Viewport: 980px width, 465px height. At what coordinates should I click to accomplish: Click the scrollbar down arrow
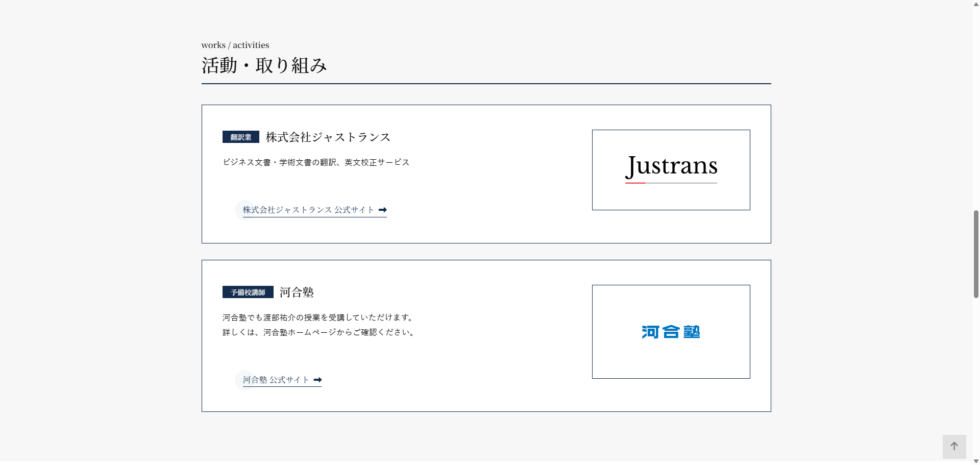pyautogui.click(x=976, y=461)
